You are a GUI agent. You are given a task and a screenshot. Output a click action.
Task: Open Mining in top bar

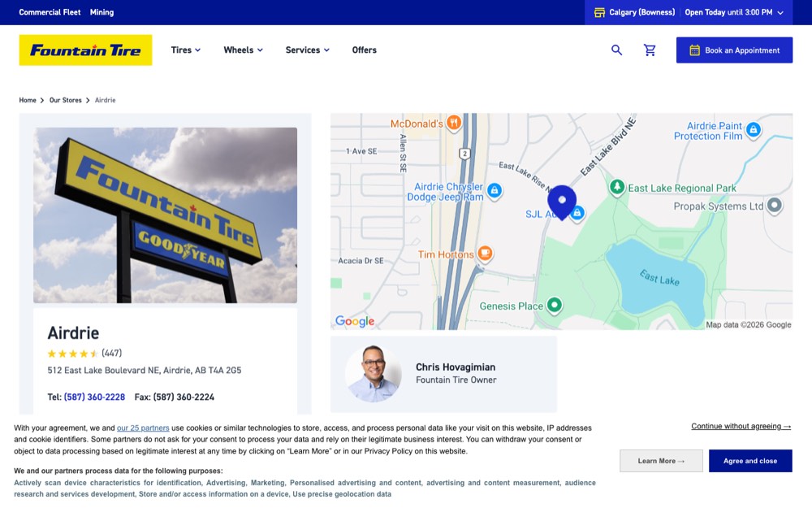[101, 12]
